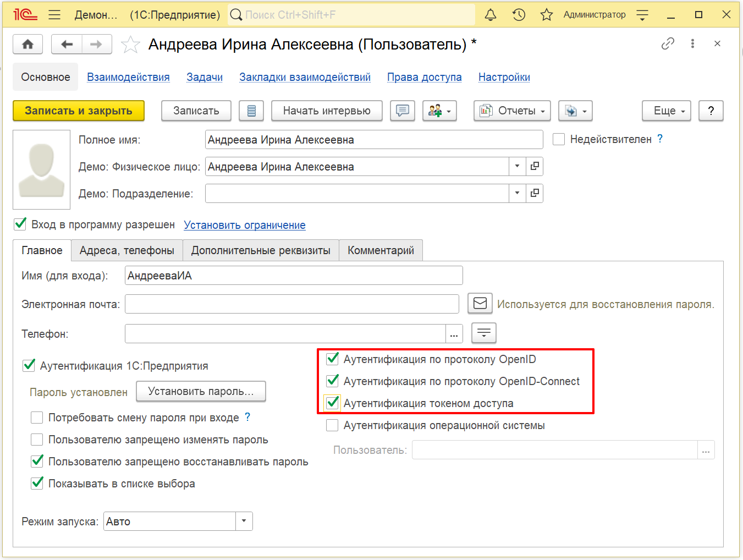Open the export icon dropdown
The height and width of the screenshot is (560, 743).
tap(575, 111)
